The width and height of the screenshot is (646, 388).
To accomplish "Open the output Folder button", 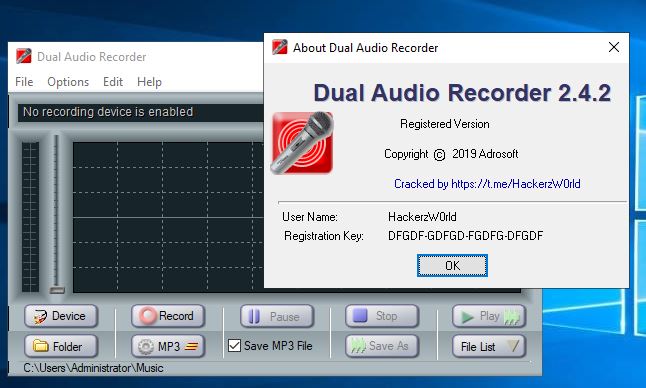I will coord(61,346).
